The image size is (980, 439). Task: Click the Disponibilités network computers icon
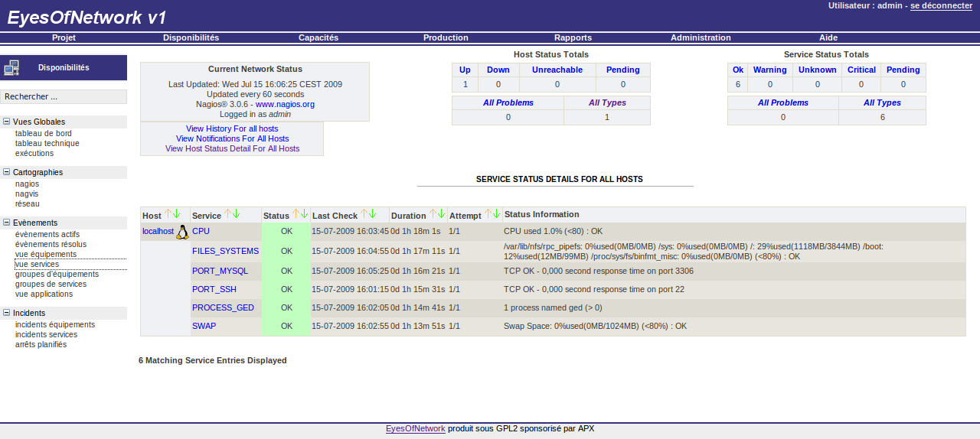tap(11, 68)
